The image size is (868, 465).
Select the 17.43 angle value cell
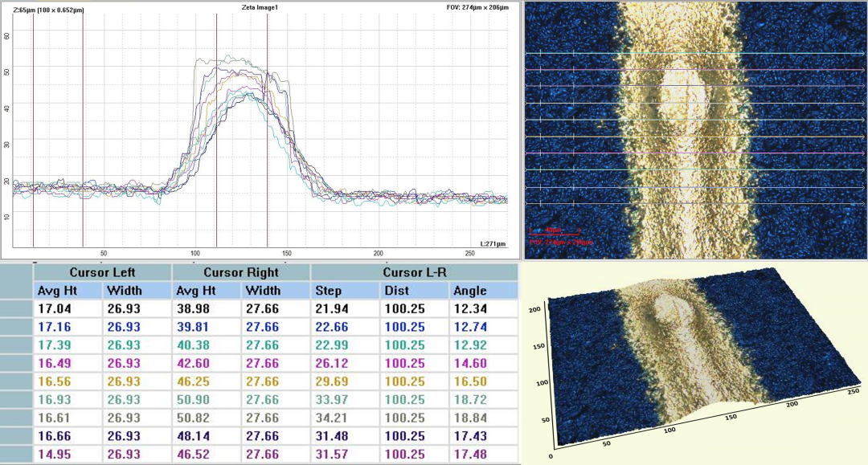click(x=483, y=436)
